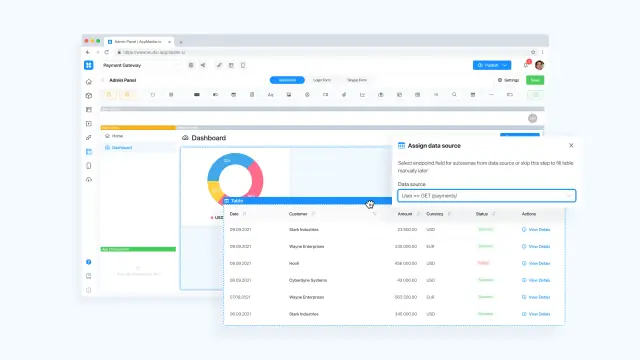Click the Amount column header

tap(405, 214)
